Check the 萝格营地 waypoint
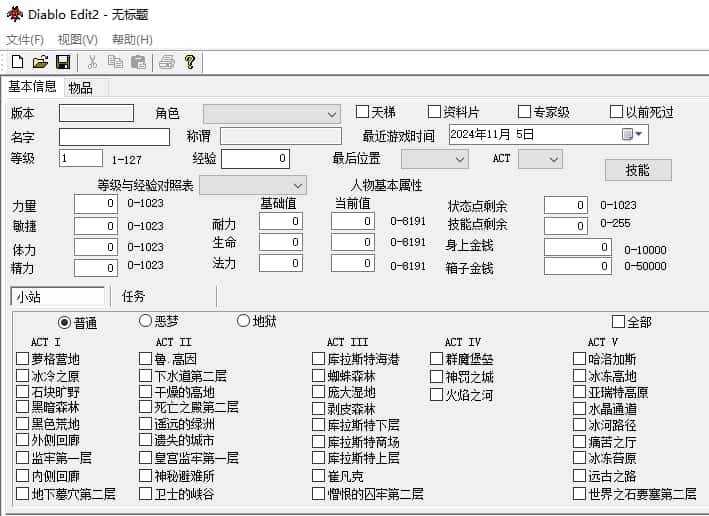709x516 pixels. point(48,359)
